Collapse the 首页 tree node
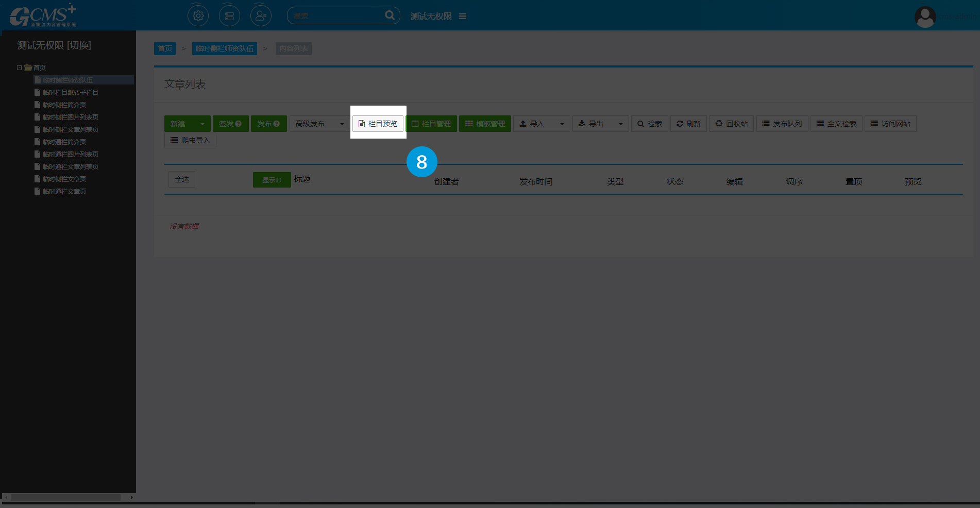The width and height of the screenshot is (980, 508). [20, 67]
